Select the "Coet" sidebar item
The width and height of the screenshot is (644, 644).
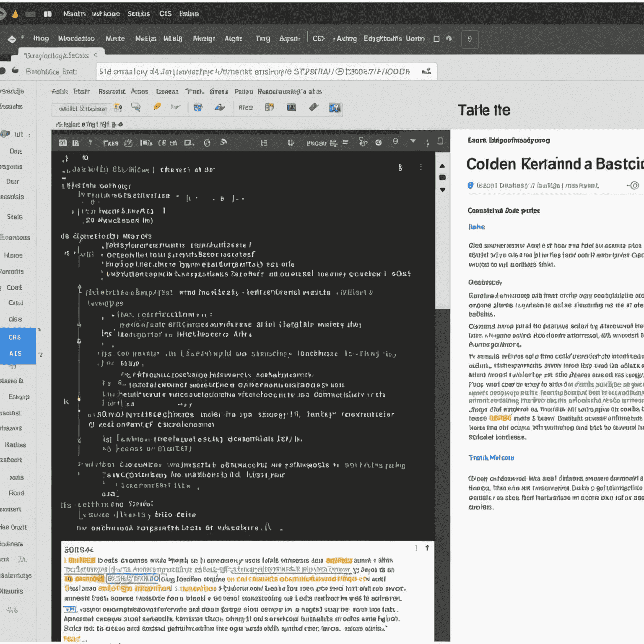click(x=14, y=288)
